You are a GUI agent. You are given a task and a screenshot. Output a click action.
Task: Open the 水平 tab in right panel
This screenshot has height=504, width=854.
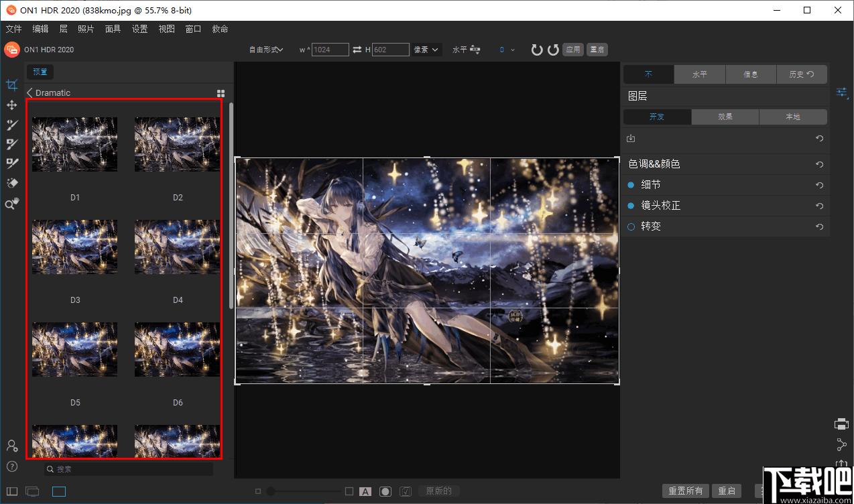[x=700, y=74]
